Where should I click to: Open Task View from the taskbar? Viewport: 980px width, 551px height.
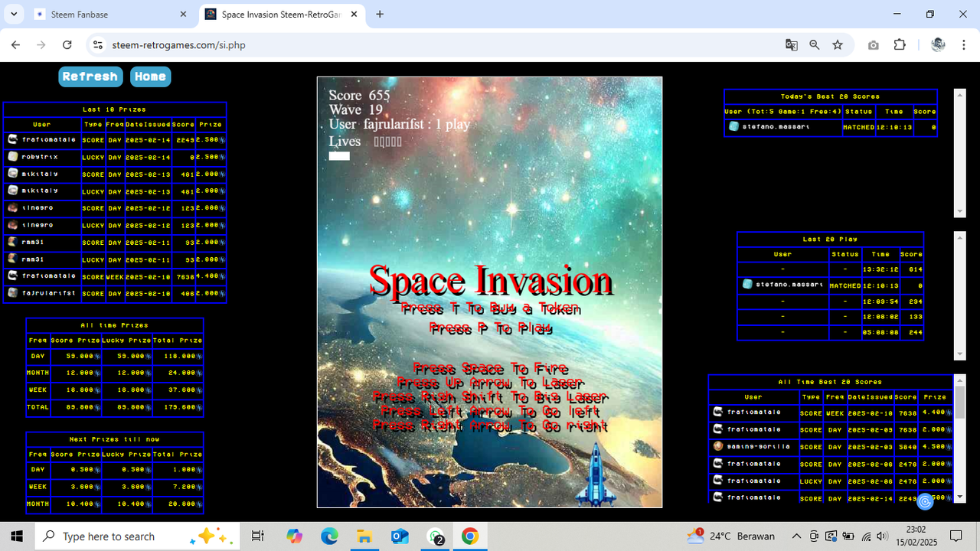[x=258, y=536]
